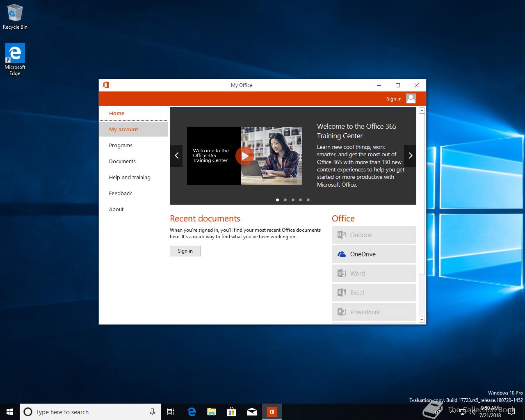Select the PowerPoint app tile
The image size is (525, 420).
pyautogui.click(x=374, y=312)
